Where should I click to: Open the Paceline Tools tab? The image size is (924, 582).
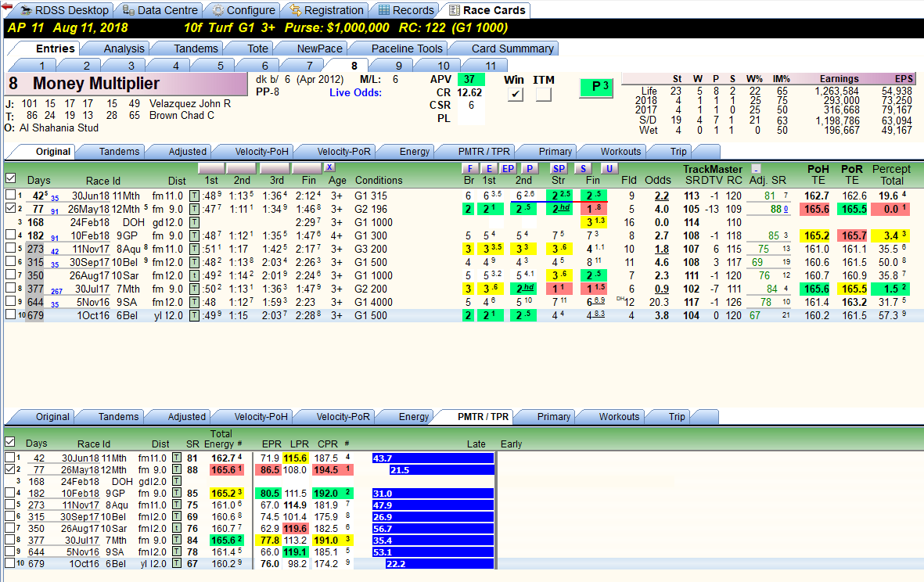[x=407, y=49]
